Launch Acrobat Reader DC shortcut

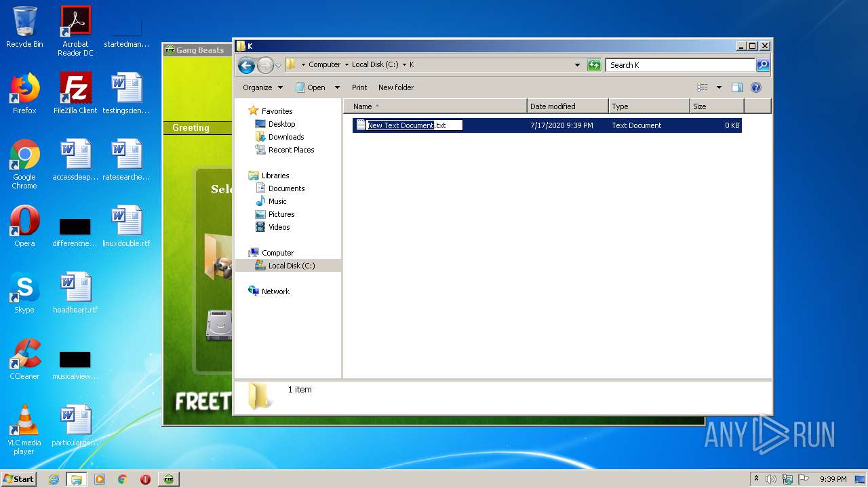(75, 31)
